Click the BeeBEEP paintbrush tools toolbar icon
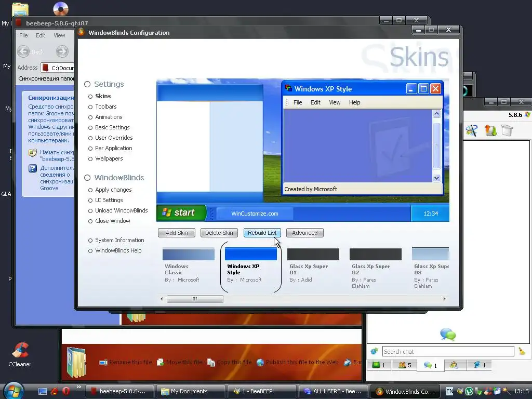Image resolution: width=532 pixels, height=399 pixels. coord(472,130)
